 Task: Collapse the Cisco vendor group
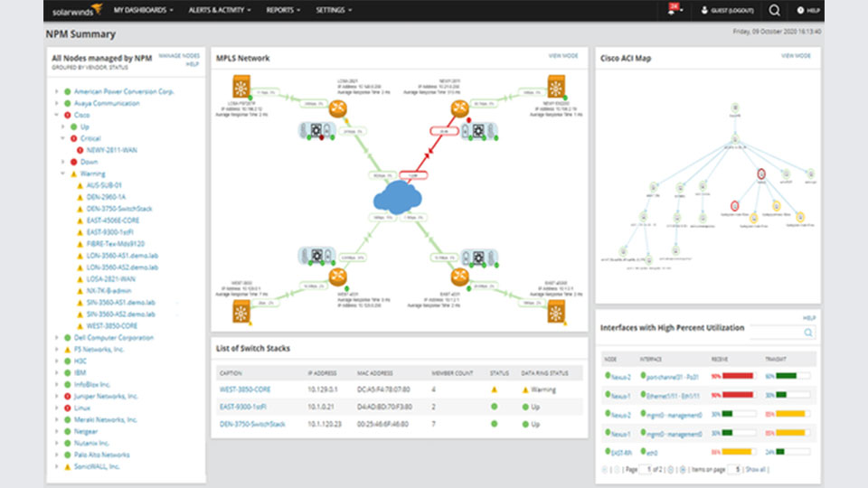click(x=56, y=115)
